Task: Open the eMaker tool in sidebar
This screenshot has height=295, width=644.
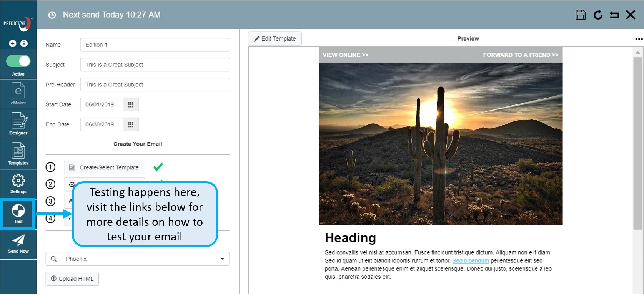Action: (x=18, y=94)
